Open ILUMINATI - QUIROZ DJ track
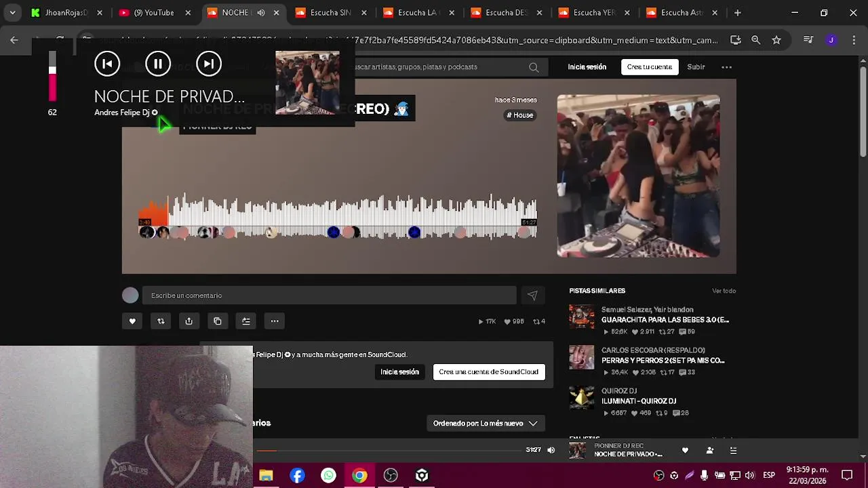The width and height of the screenshot is (868, 488). point(639,401)
